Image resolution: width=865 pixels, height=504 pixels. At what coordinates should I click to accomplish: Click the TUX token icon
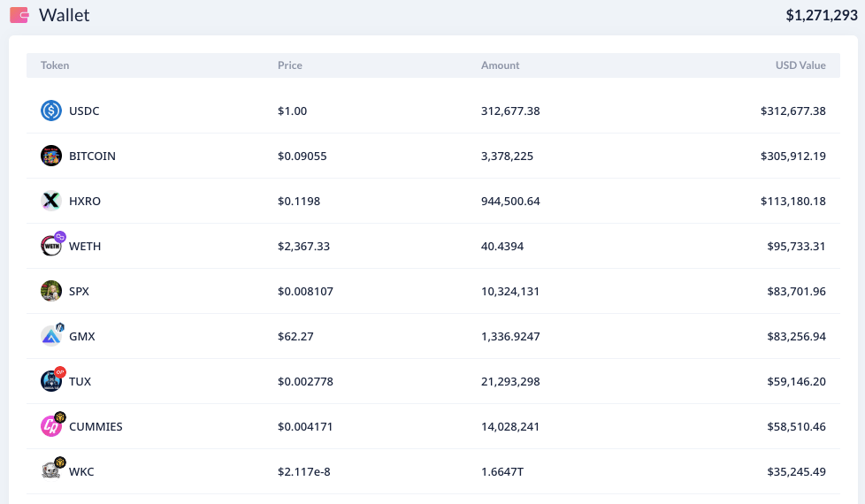point(52,379)
